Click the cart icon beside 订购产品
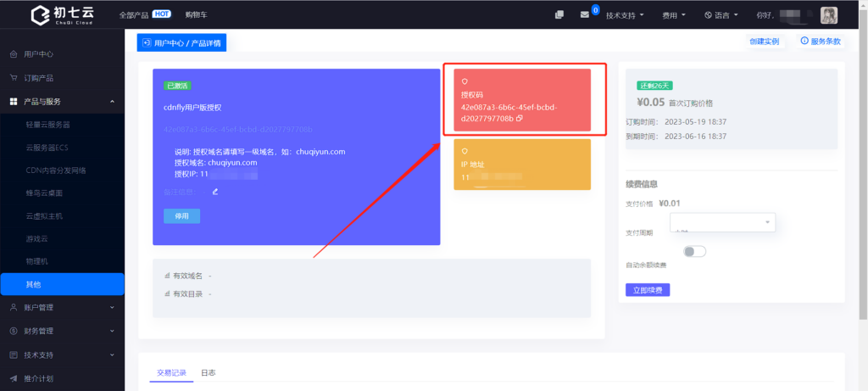 pyautogui.click(x=14, y=77)
